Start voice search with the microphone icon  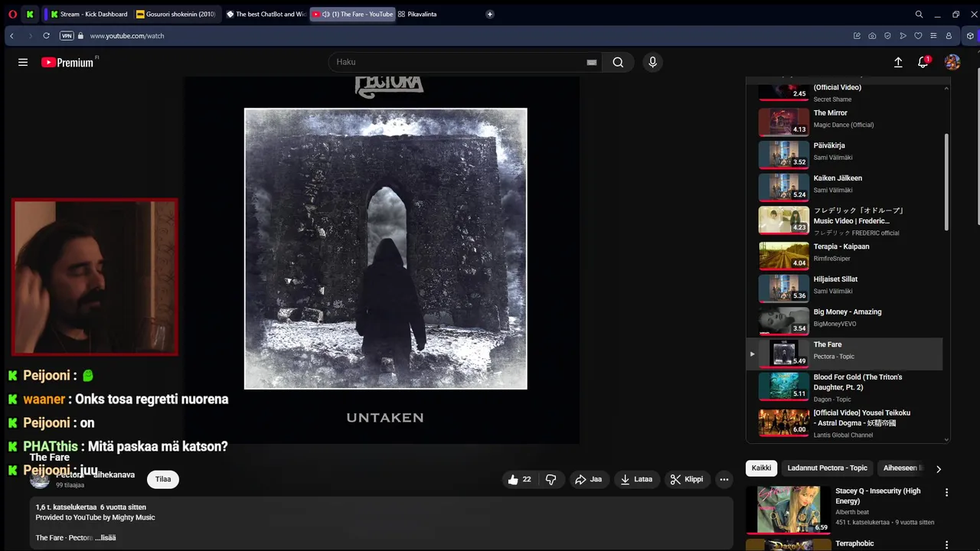(652, 63)
